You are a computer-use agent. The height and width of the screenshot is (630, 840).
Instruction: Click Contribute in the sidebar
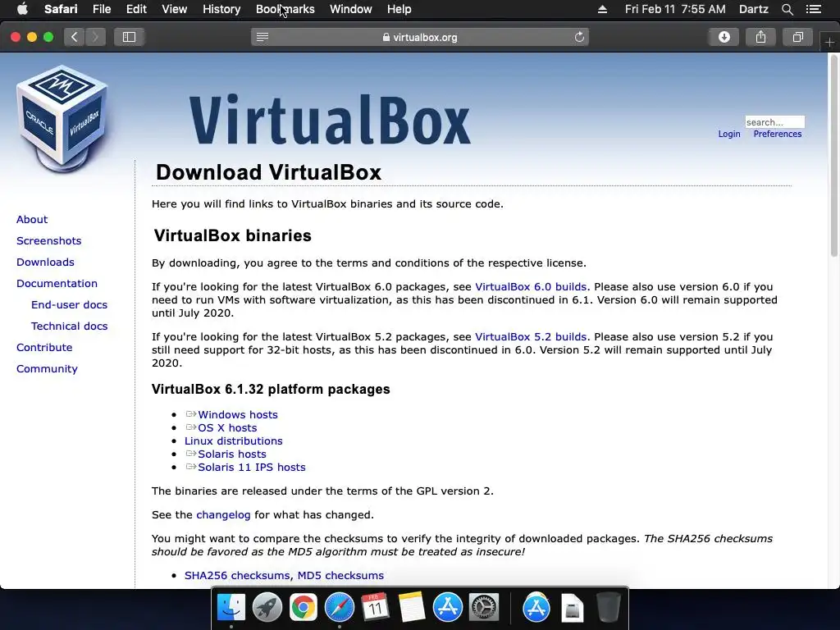44,347
